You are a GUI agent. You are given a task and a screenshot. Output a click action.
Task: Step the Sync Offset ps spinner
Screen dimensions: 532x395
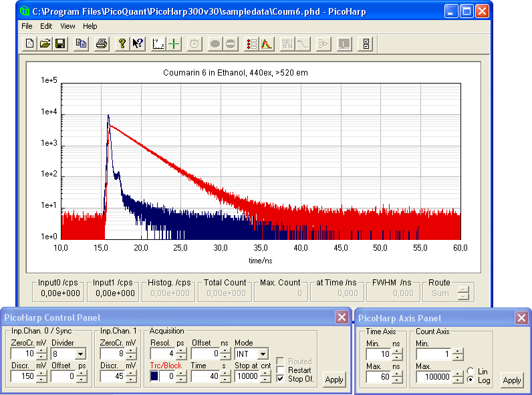(x=82, y=376)
